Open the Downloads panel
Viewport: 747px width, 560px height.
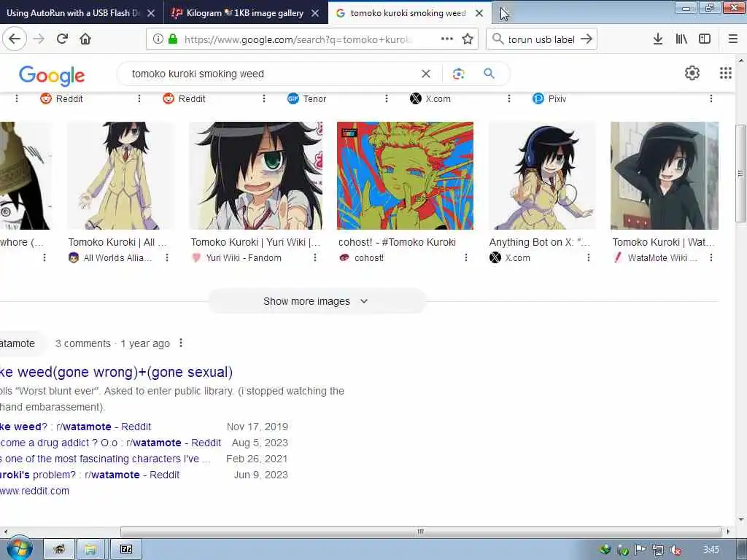tap(657, 39)
